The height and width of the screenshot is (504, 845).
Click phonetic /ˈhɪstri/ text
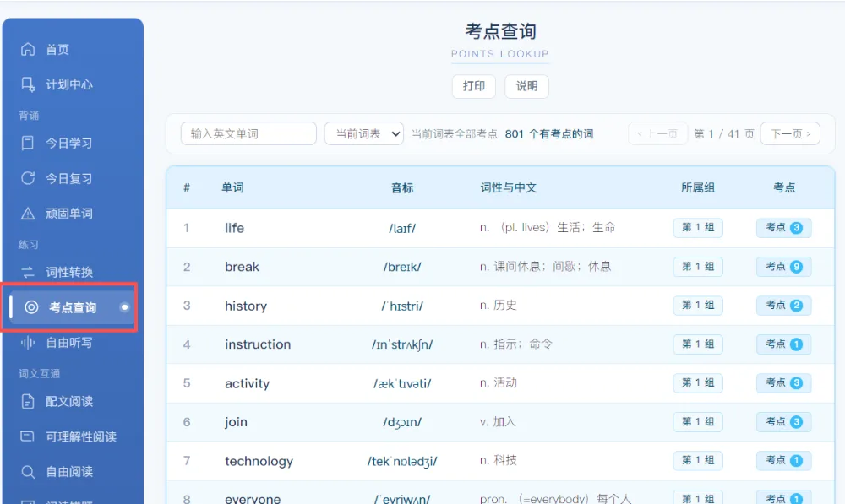point(402,306)
